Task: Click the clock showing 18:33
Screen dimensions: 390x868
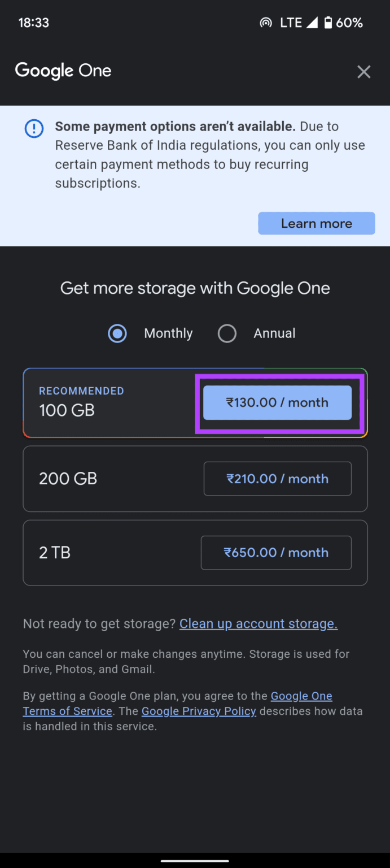Action: pos(33,23)
